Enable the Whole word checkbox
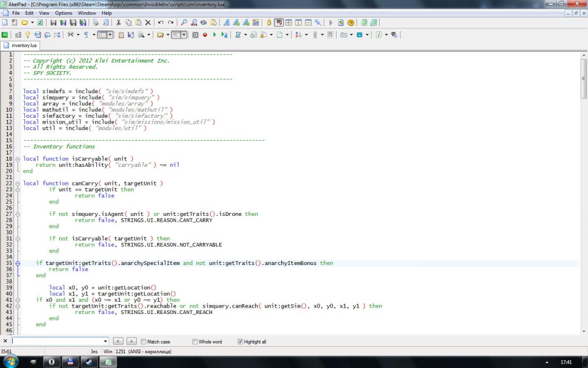The image size is (588, 368). click(195, 342)
